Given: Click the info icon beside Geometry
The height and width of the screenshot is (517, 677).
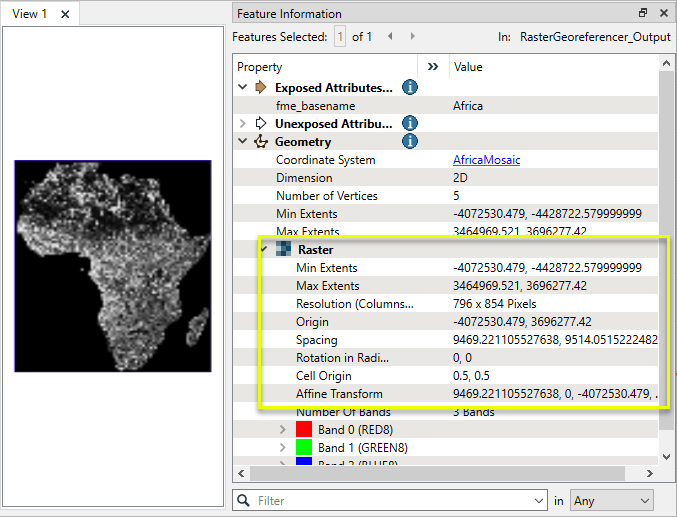Looking at the screenshot, I should 409,142.
